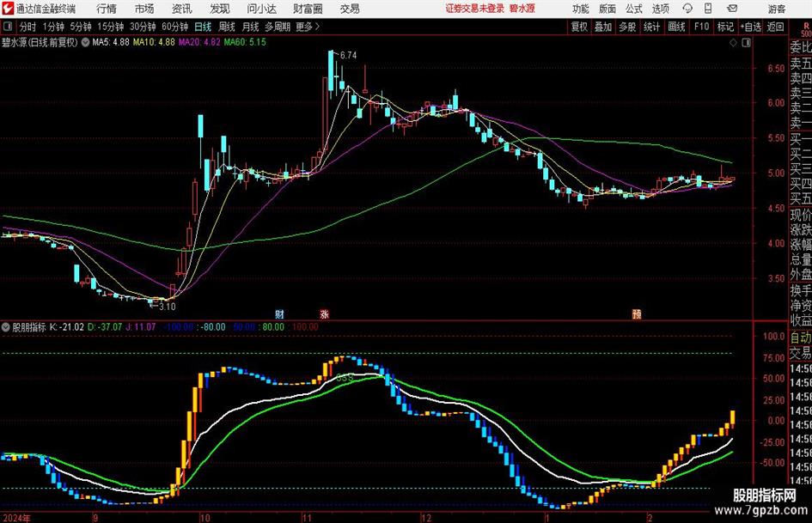Click the 画线 draw line button
Screen dimensions: 812x523
point(676,27)
